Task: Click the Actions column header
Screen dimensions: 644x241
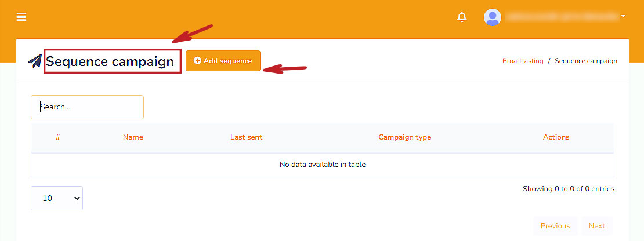Action: click(556, 137)
